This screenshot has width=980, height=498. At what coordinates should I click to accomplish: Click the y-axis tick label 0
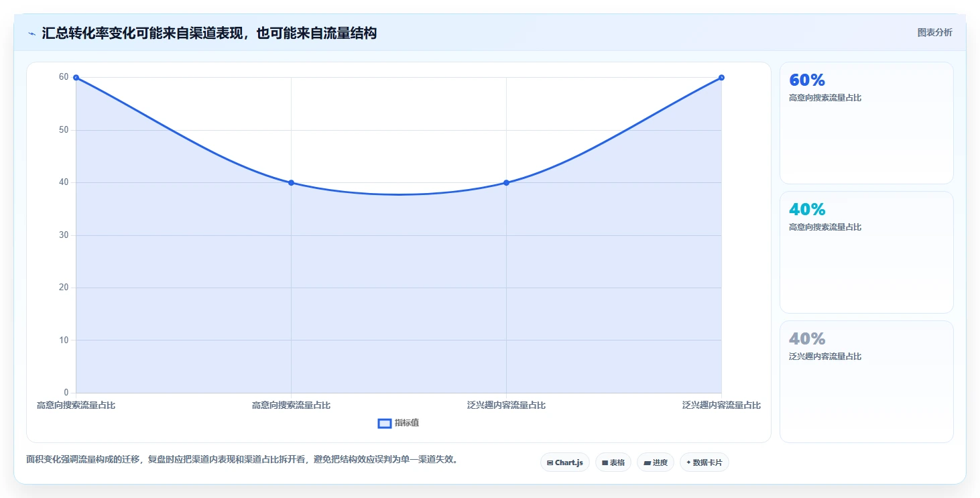66,393
